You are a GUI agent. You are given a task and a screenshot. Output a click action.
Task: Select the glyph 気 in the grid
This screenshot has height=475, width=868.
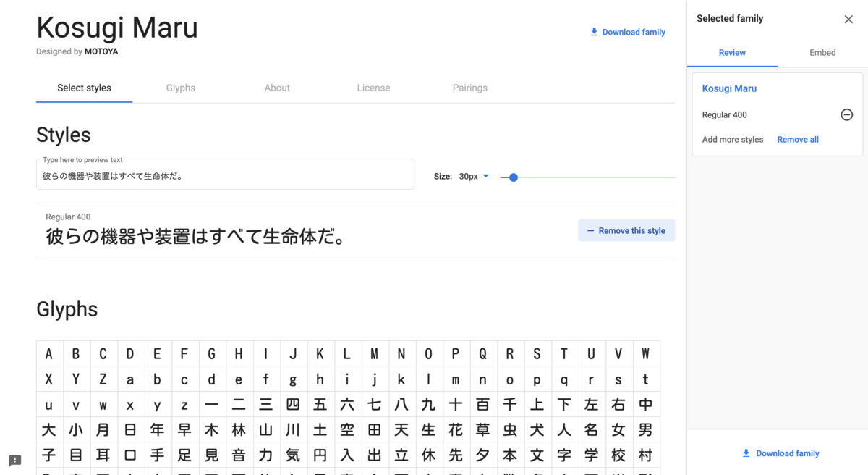pos(293,455)
